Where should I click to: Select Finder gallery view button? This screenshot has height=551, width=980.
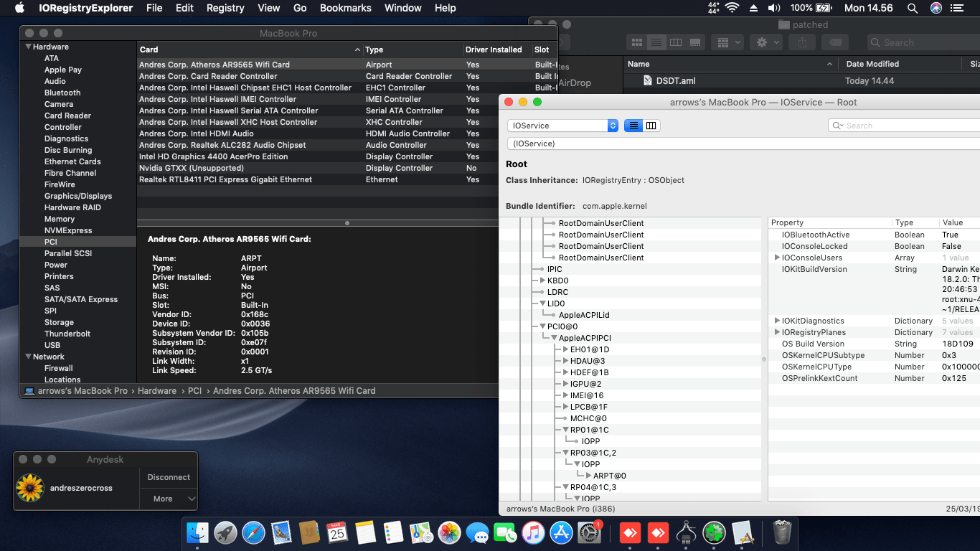click(694, 43)
